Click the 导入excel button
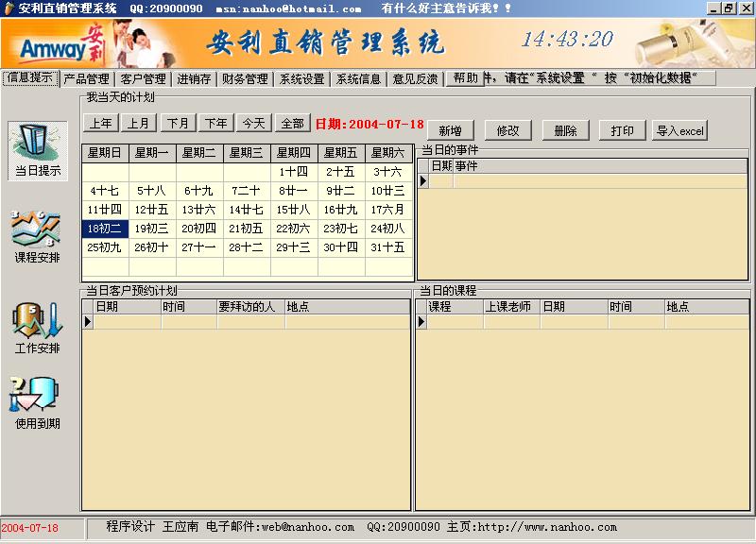Screen dimensions: 756x544 click(x=679, y=130)
